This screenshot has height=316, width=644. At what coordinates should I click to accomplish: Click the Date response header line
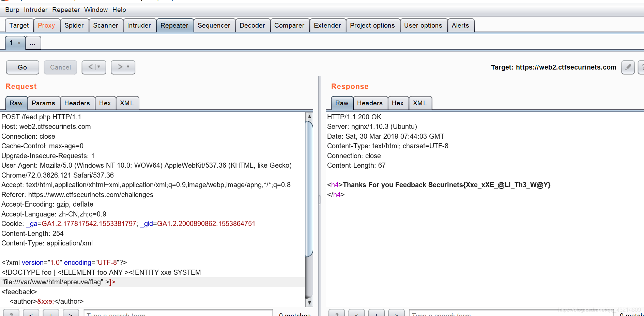(385, 136)
